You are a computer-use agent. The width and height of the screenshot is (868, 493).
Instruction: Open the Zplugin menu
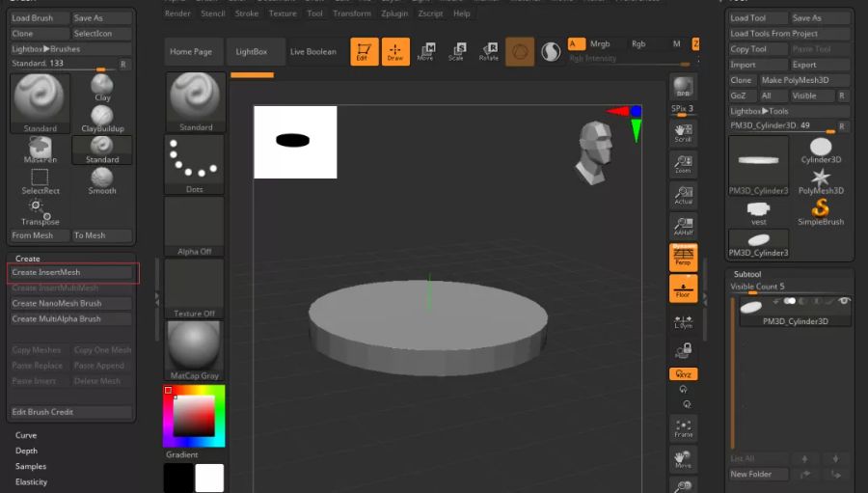[394, 14]
